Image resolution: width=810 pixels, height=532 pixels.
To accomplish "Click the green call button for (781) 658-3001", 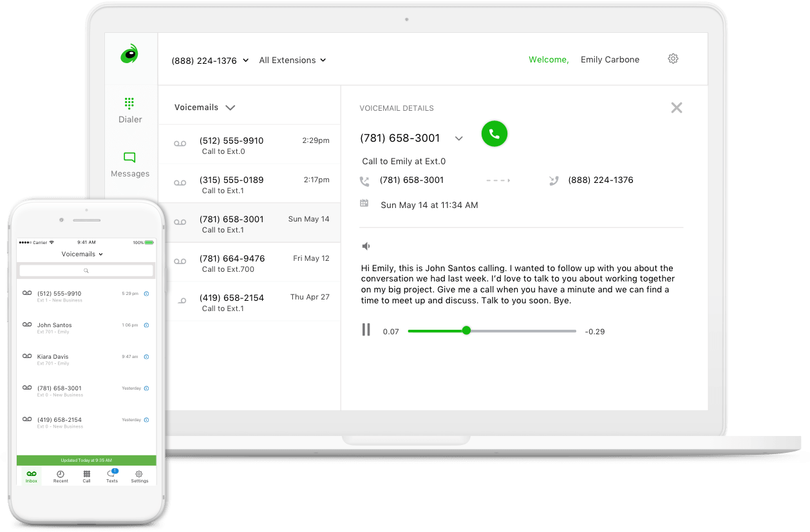I will coord(494,134).
